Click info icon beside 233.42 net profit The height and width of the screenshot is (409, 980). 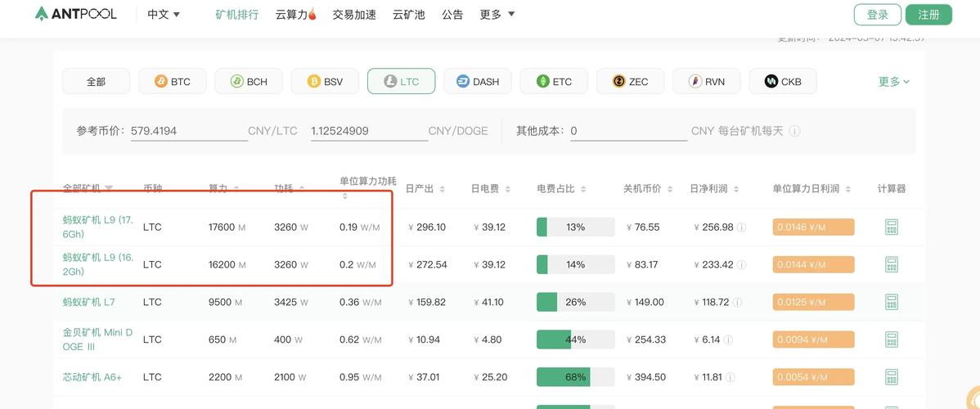click(741, 264)
